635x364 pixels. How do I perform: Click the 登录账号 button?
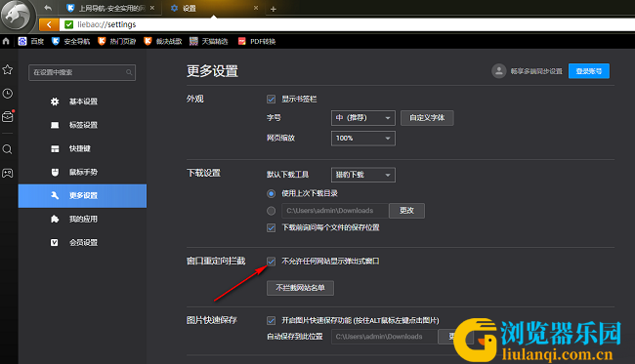(x=589, y=71)
